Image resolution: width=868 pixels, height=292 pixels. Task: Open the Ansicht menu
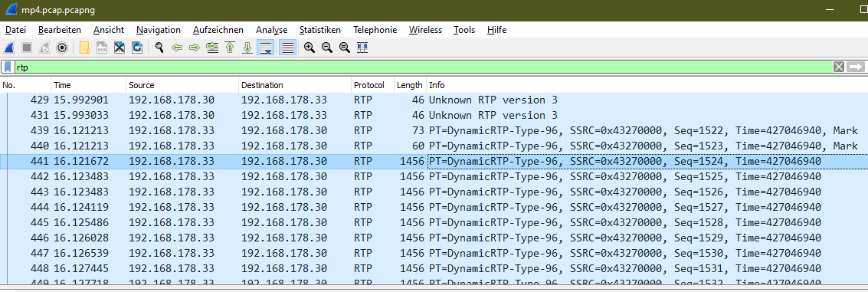tap(109, 30)
